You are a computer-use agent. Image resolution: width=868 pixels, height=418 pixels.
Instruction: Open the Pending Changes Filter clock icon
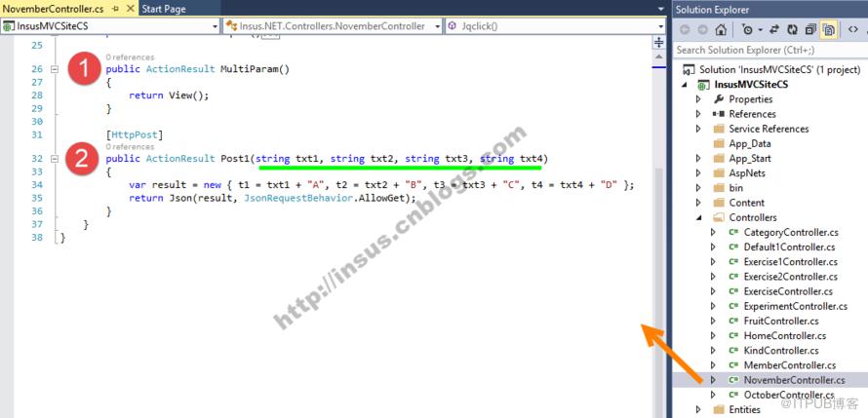coord(748,29)
